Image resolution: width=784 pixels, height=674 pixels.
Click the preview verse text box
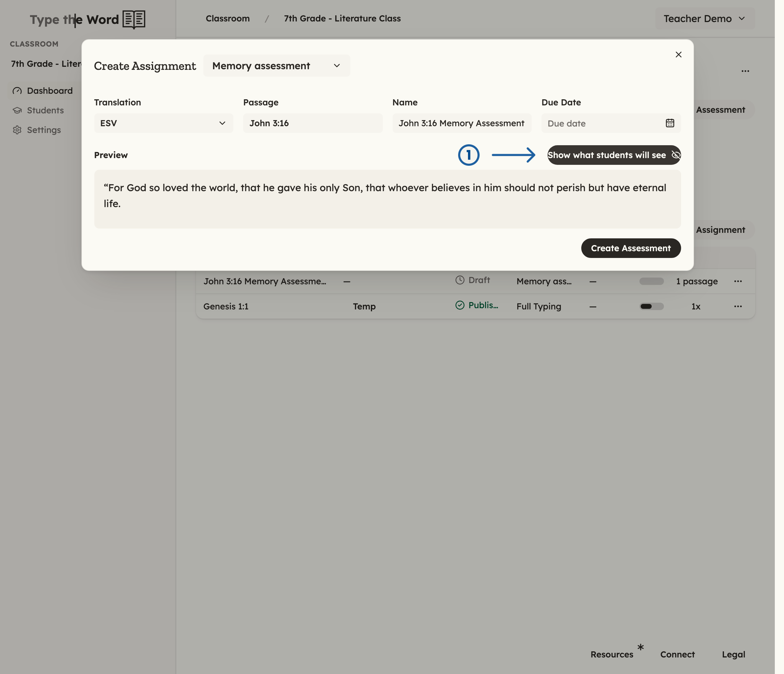coord(387,199)
